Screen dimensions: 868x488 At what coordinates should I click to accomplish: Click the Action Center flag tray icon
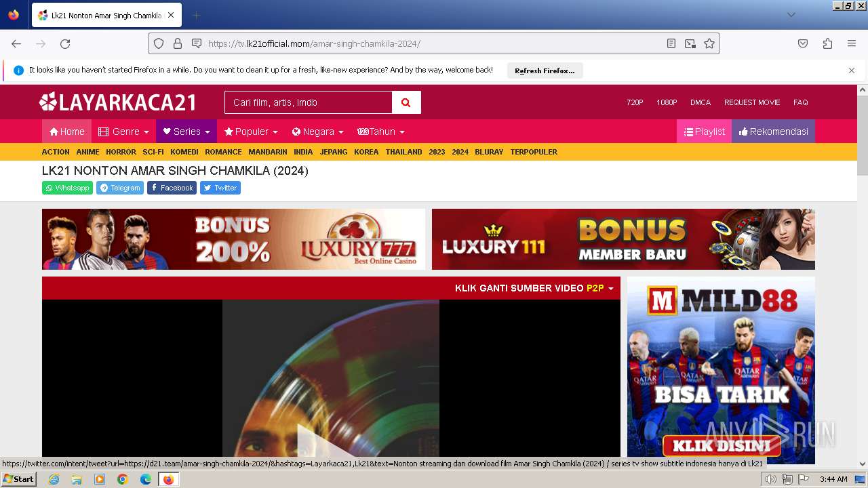pyautogui.click(x=804, y=479)
